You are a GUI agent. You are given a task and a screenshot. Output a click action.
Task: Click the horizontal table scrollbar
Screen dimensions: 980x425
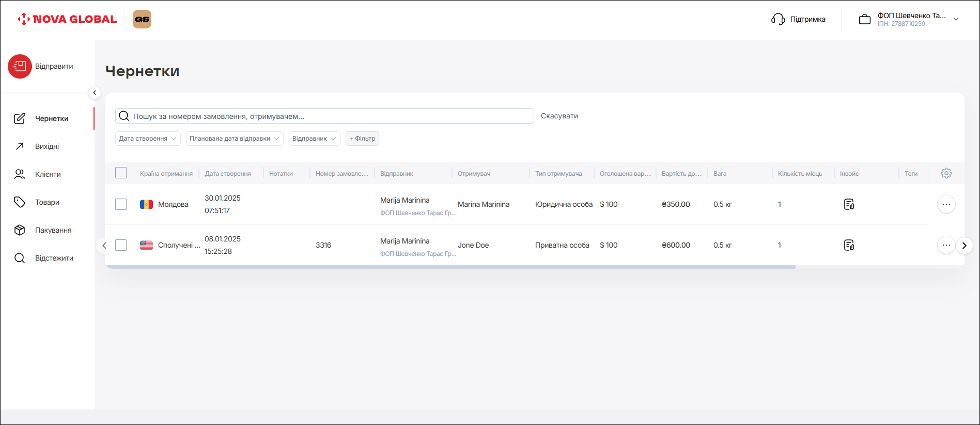pyautogui.click(x=450, y=267)
